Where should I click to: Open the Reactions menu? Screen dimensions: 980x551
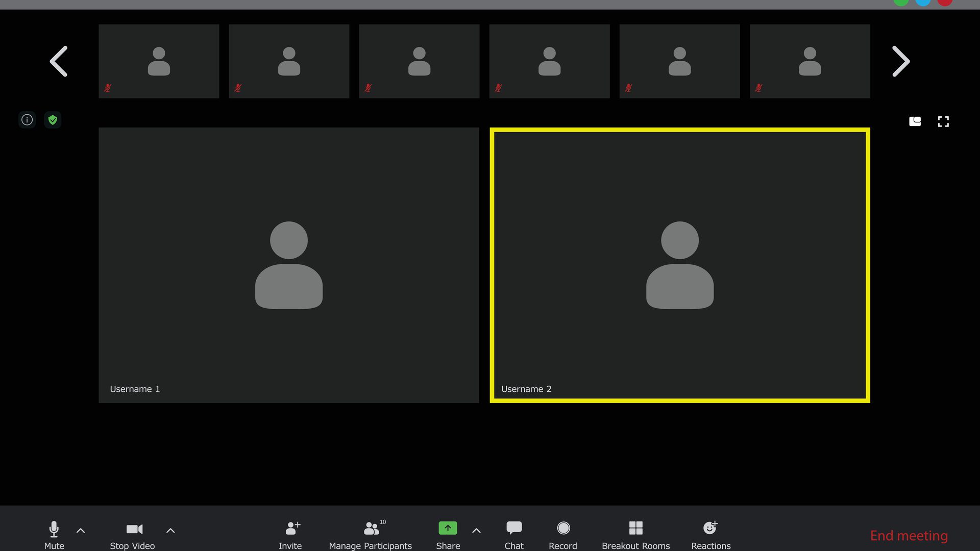(x=710, y=528)
